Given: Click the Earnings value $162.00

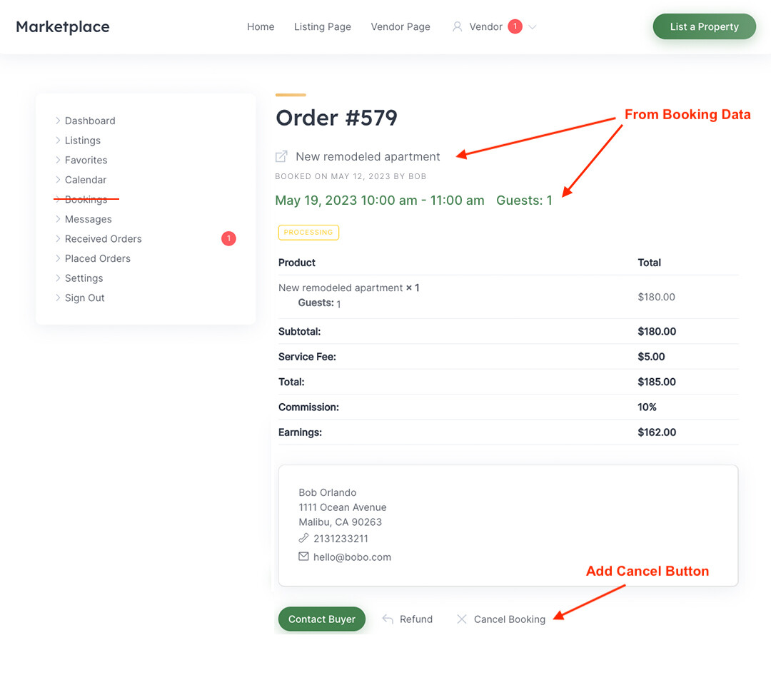Looking at the screenshot, I should (x=657, y=432).
